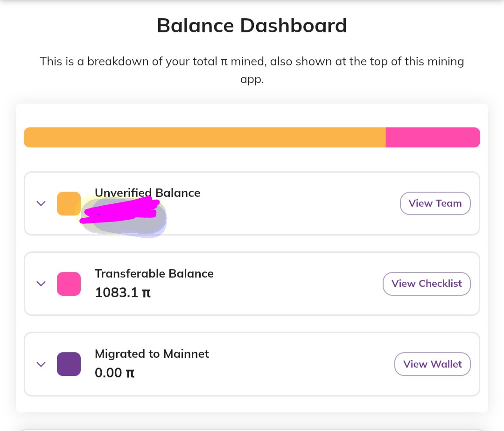Click the Migrated to Mainnet card

252,364
